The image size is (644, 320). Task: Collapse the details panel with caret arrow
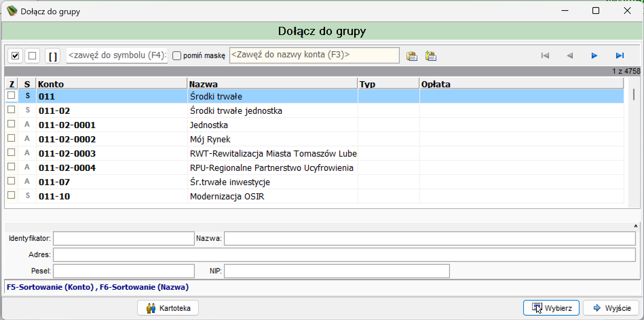636,226
